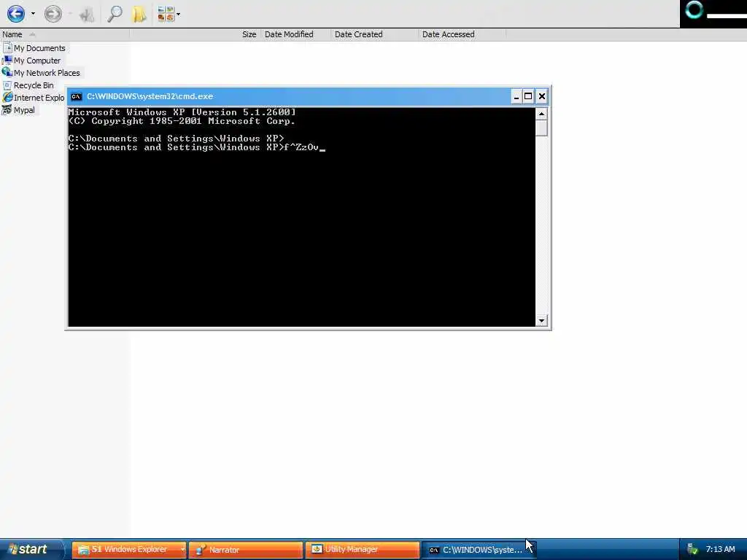Select the My Computer label

click(37, 61)
